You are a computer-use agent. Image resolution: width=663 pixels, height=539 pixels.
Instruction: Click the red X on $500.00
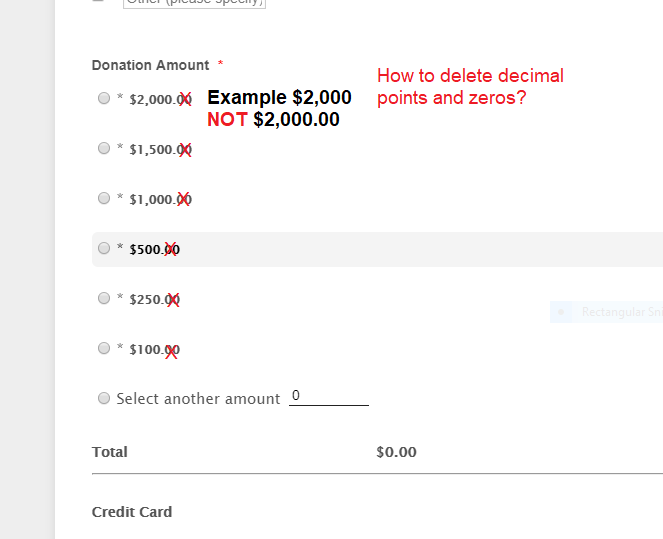tap(172, 249)
